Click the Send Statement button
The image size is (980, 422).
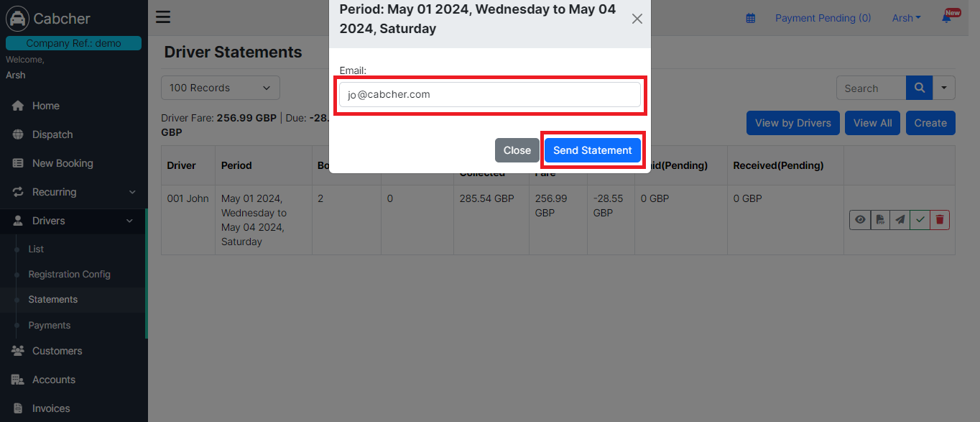[593, 150]
